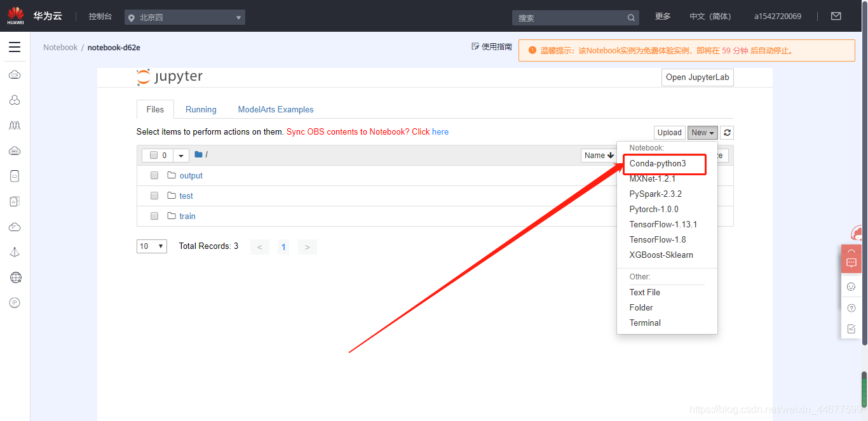868x421 pixels.
Task: Toggle the select-all files checkbox
Action: click(154, 156)
